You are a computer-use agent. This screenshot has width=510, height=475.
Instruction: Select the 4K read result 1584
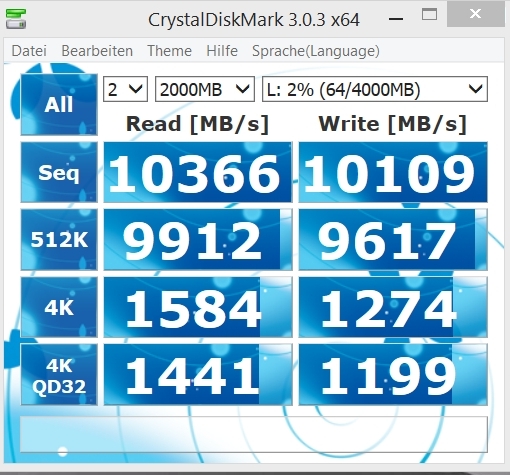198,307
